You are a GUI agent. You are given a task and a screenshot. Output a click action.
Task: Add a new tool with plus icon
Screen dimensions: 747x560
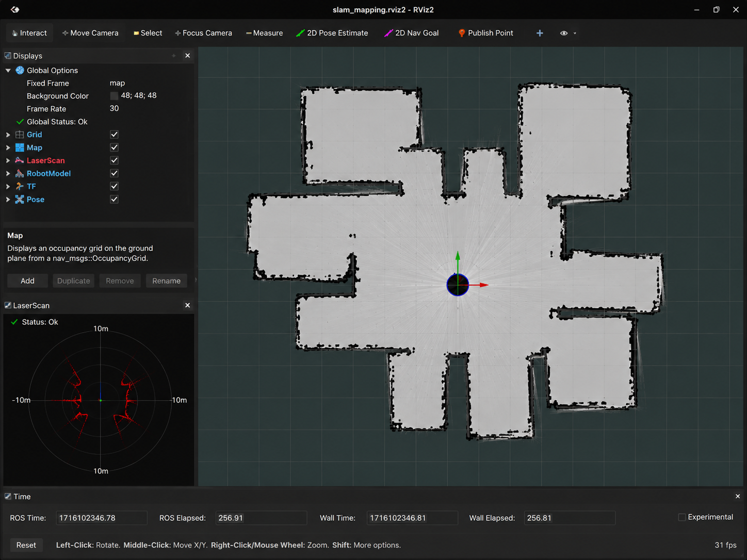coord(540,33)
